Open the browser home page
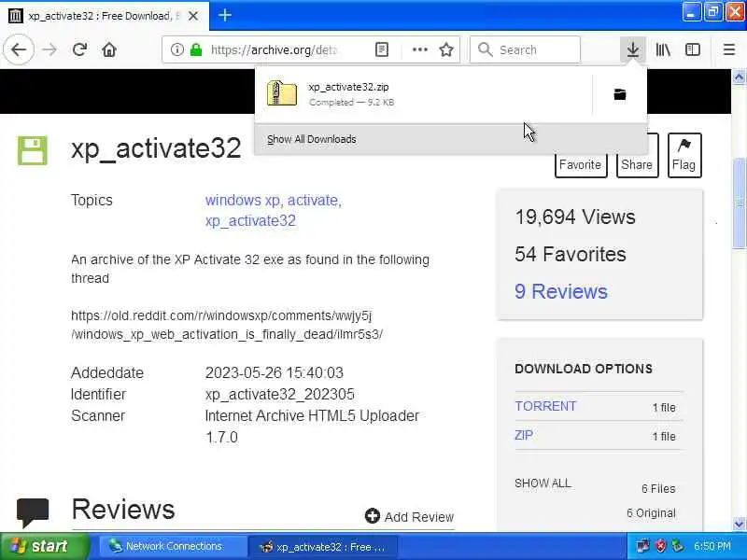This screenshot has width=747, height=560. [x=109, y=49]
